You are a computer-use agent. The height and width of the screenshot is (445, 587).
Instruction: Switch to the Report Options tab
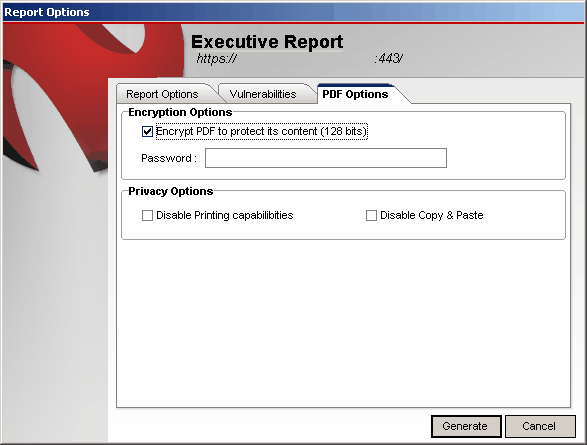coord(162,94)
